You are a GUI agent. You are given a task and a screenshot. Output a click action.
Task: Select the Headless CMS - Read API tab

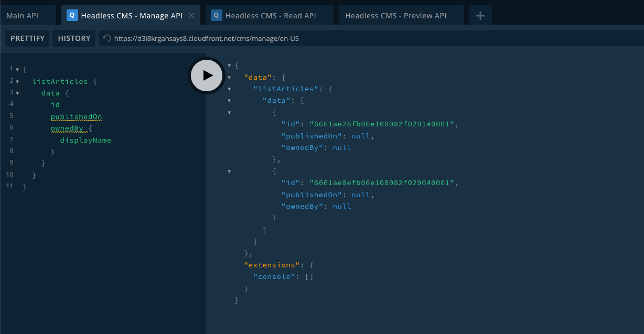coord(270,16)
